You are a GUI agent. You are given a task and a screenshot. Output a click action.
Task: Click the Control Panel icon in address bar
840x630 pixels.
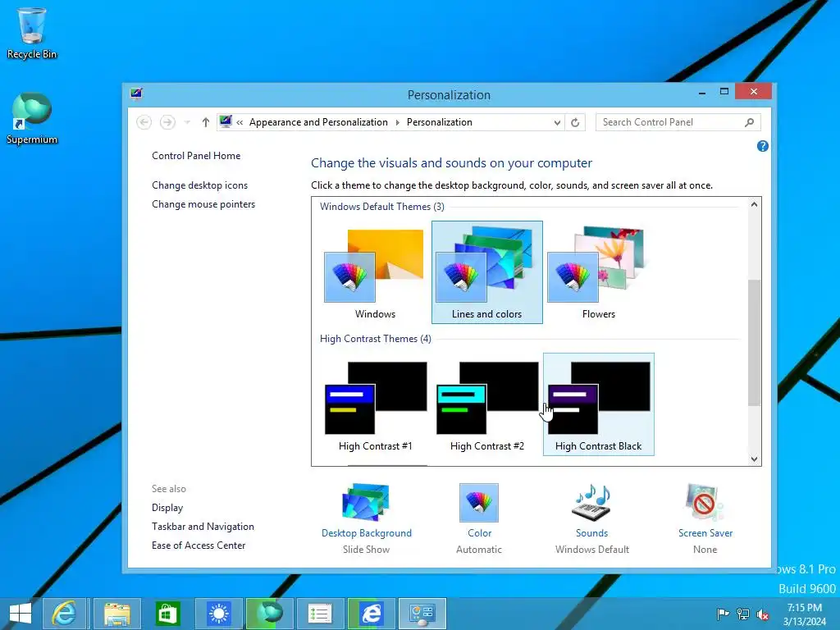(226, 121)
